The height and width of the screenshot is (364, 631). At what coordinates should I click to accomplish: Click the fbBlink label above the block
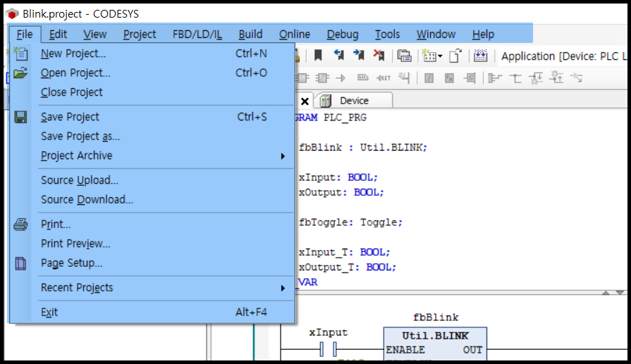point(436,318)
